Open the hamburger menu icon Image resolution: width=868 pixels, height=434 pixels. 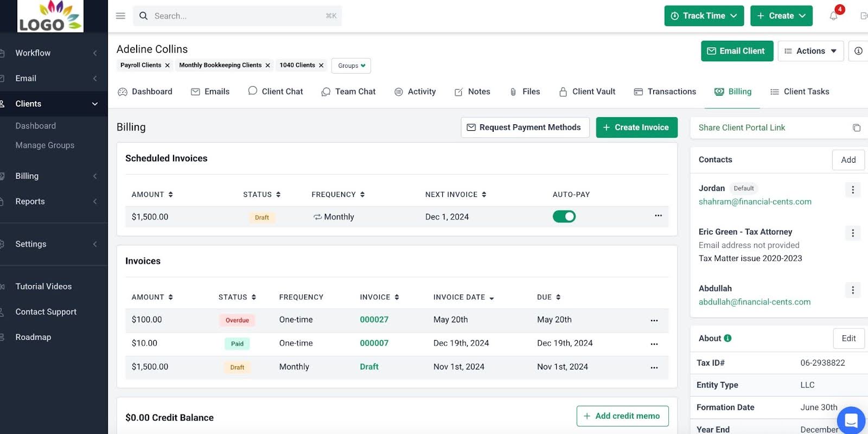[120, 16]
